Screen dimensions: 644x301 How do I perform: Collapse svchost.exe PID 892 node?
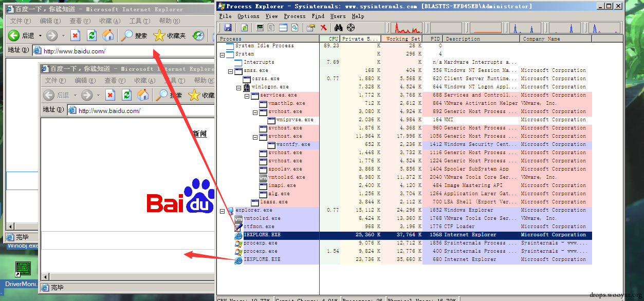tap(255, 111)
